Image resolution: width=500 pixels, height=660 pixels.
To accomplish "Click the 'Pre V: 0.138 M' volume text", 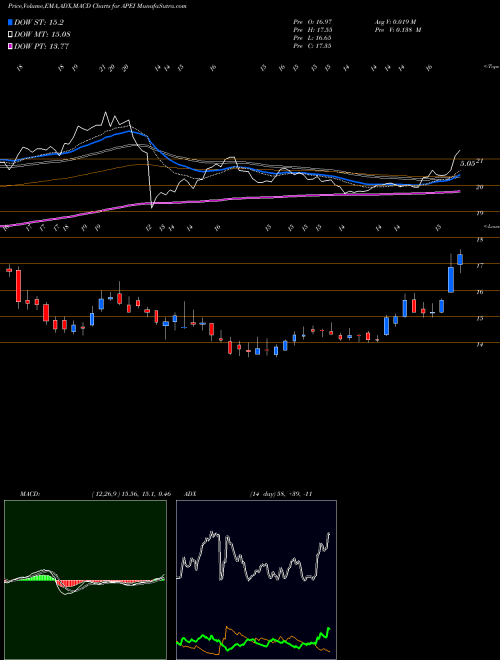I will click(x=397, y=30).
